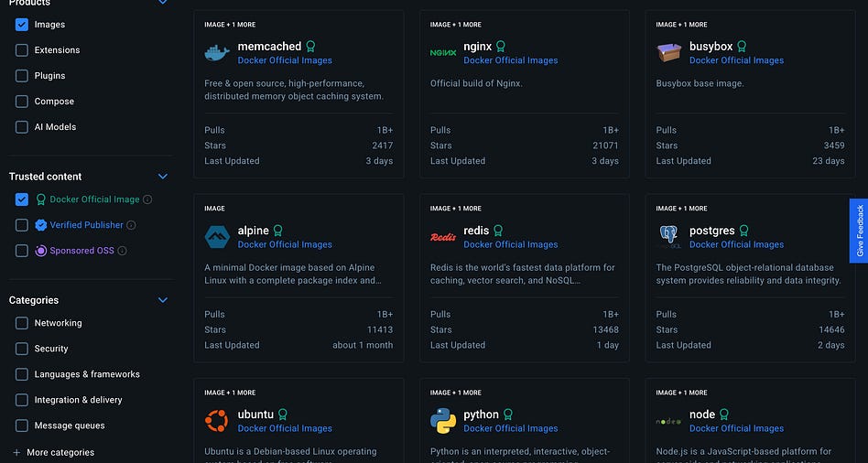Enable the Verified Publisher checkbox
Viewport: 868px width, 463px height.
(x=22, y=225)
